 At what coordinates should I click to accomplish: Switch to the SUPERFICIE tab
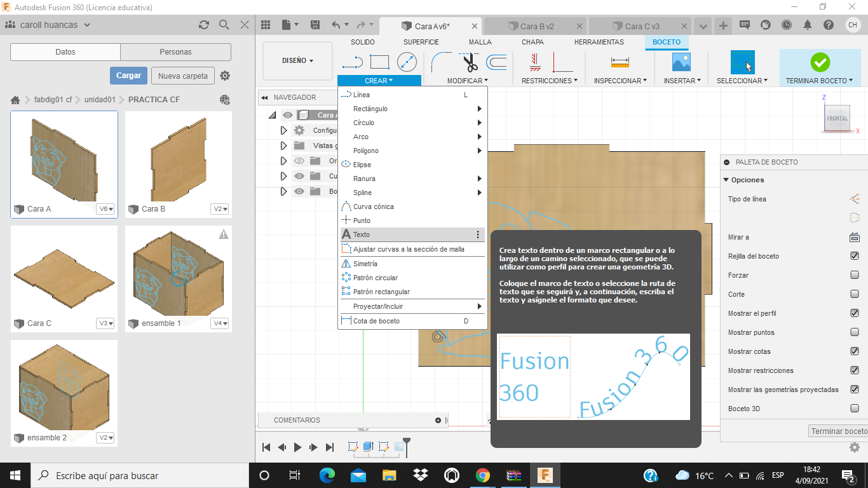point(421,42)
